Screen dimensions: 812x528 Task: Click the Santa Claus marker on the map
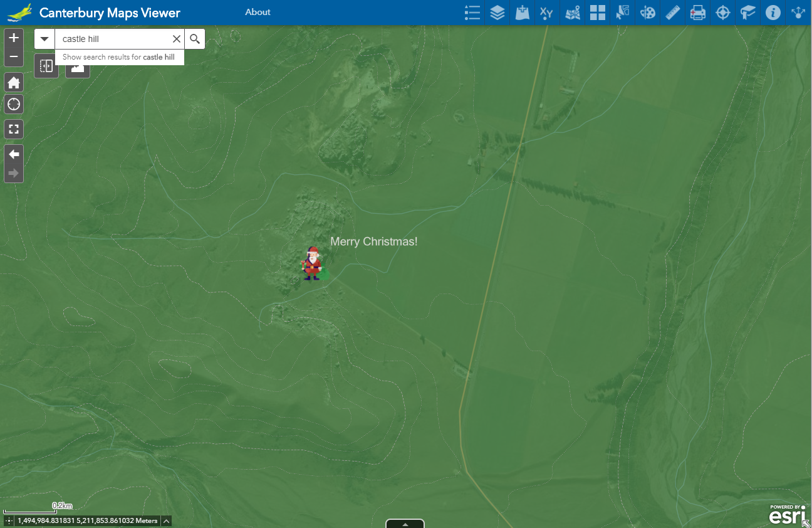[x=312, y=263]
